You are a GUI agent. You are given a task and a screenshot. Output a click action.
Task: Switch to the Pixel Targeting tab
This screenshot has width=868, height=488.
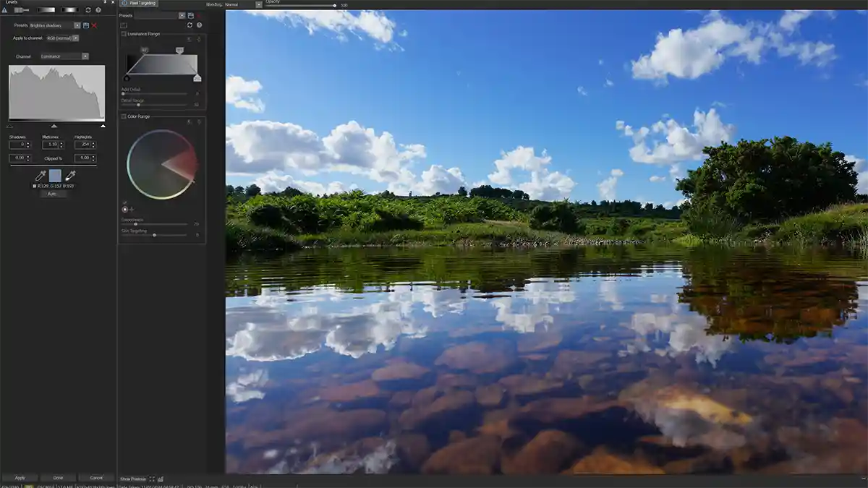[x=138, y=3]
